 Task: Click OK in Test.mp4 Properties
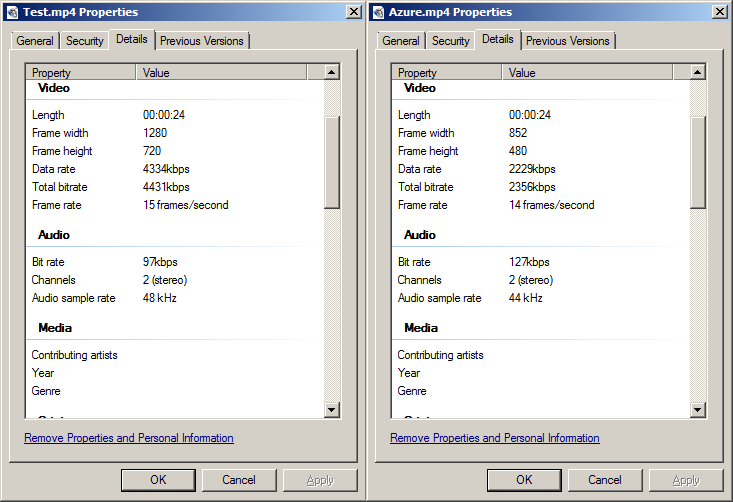click(158, 480)
